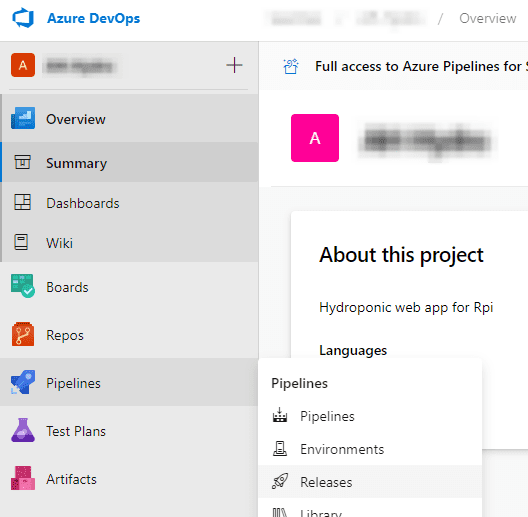Viewport: 528px width, 517px height.
Task: Click the Repos git icon
Action: (23, 334)
